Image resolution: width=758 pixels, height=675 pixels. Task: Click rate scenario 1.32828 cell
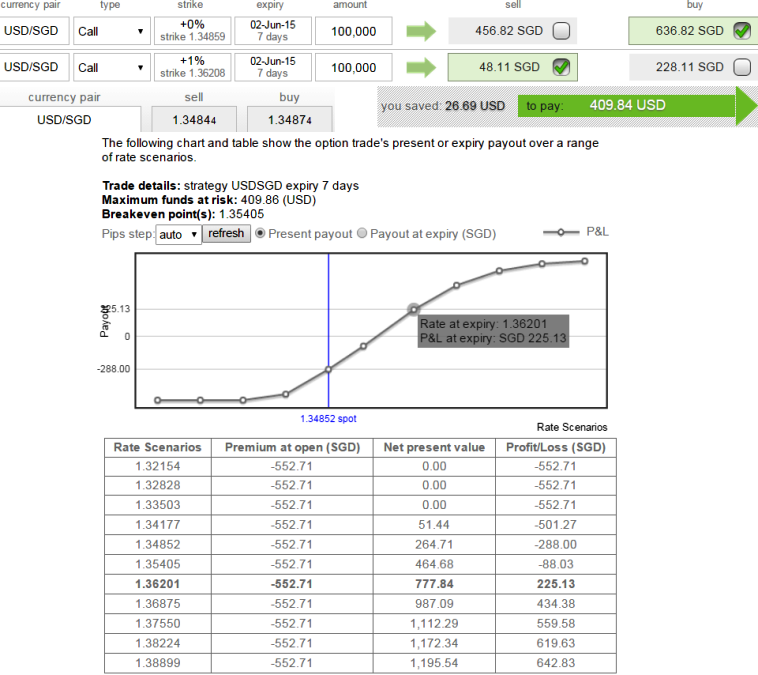pos(158,485)
